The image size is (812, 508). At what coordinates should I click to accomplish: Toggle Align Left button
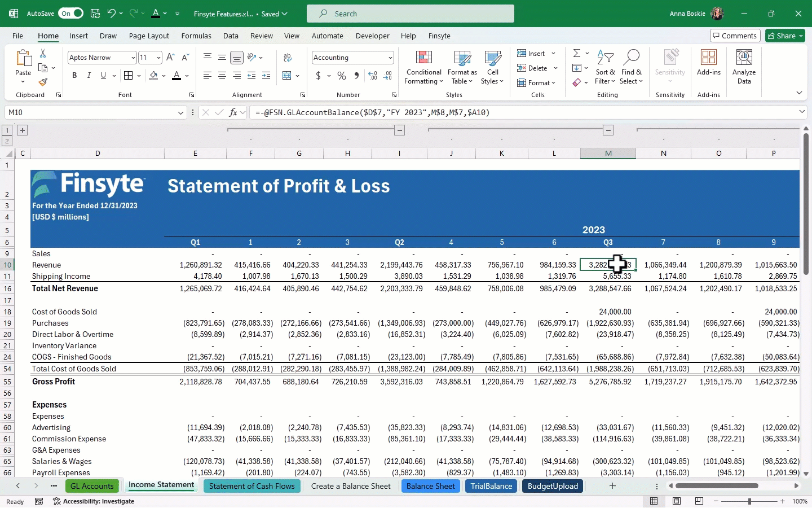tap(208, 76)
